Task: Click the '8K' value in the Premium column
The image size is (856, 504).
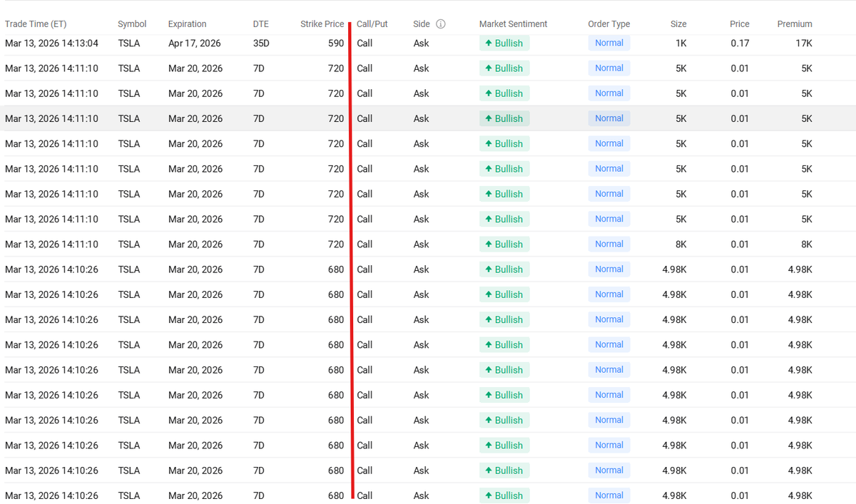Action: [x=807, y=244]
